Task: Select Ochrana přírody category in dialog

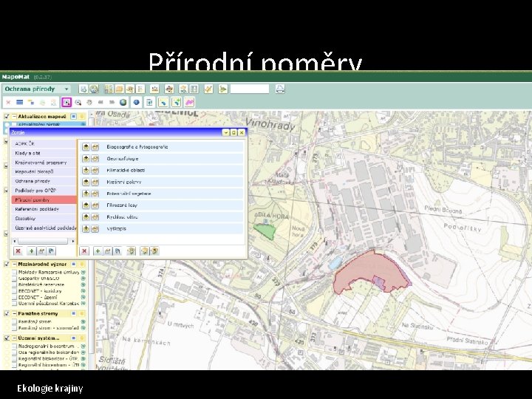Action: click(44, 181)
